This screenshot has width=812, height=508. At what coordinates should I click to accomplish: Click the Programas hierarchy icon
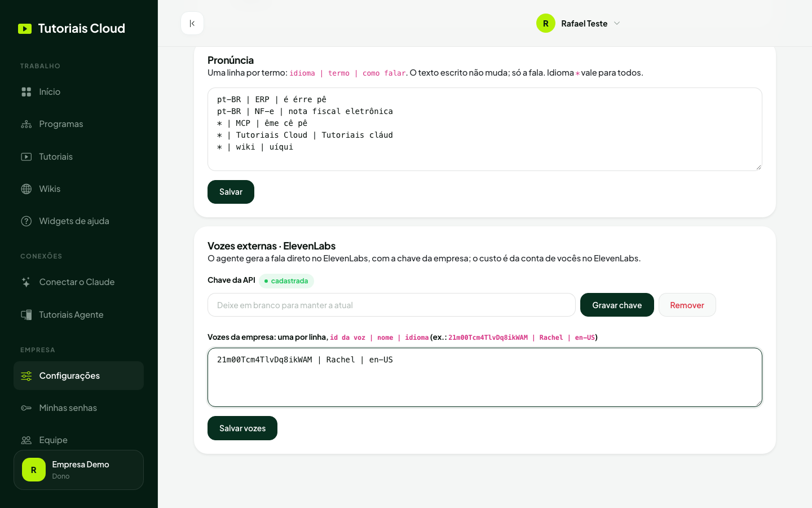tap(27, 124)
